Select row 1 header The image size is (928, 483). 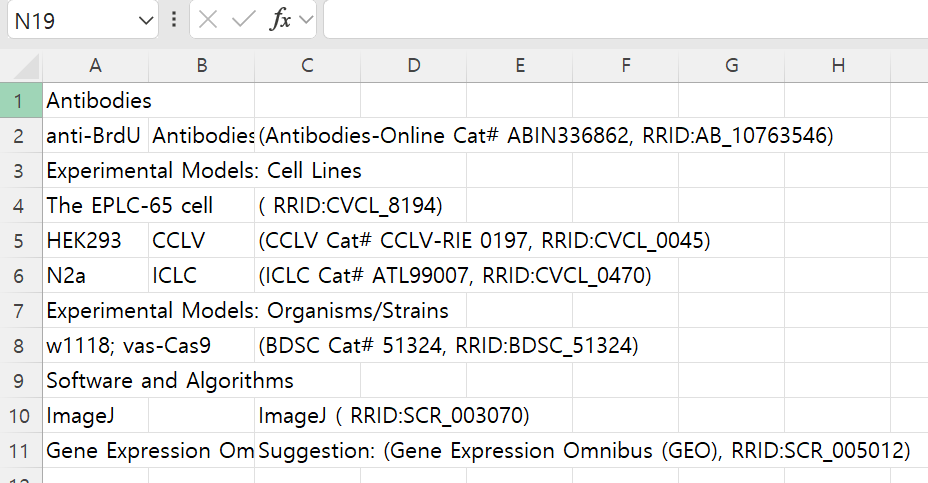[20, 101]
